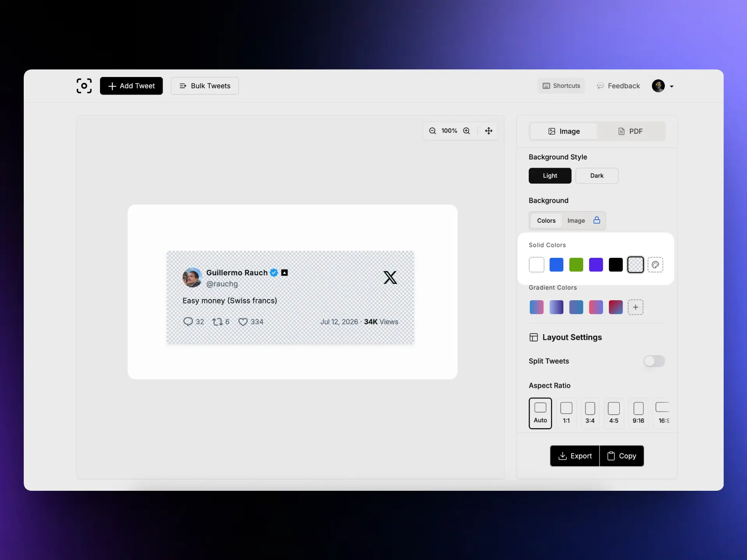The height and width of the screenshot is (560, 747).
Task: Click the X logo in the tweet
Action: click(x=390, y=278)
